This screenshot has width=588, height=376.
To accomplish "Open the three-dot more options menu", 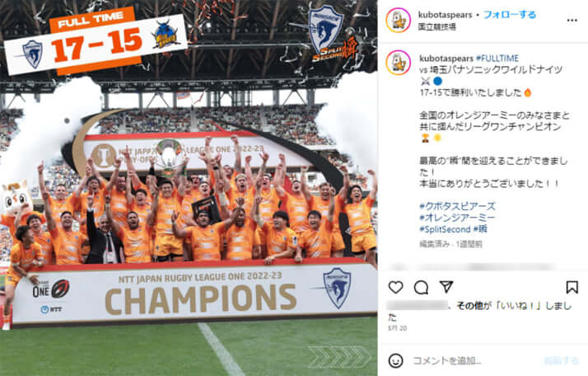I will pyautogui.click(x=572, y=21).
